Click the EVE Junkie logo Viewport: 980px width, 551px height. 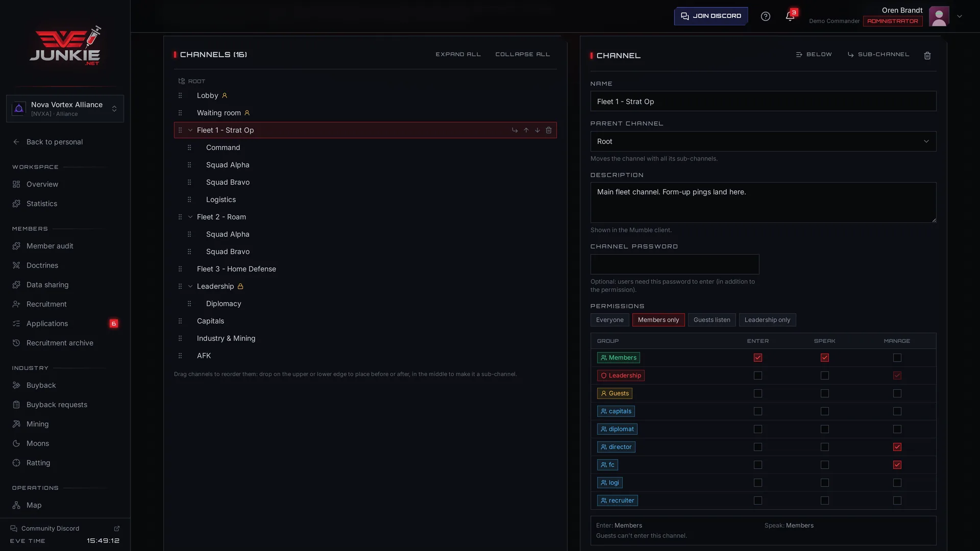pyautogui.click(x=65, y=45)
